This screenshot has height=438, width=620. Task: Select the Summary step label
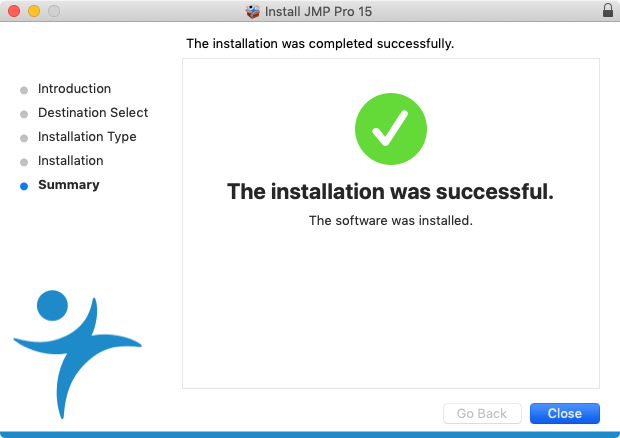coord(69,185)
